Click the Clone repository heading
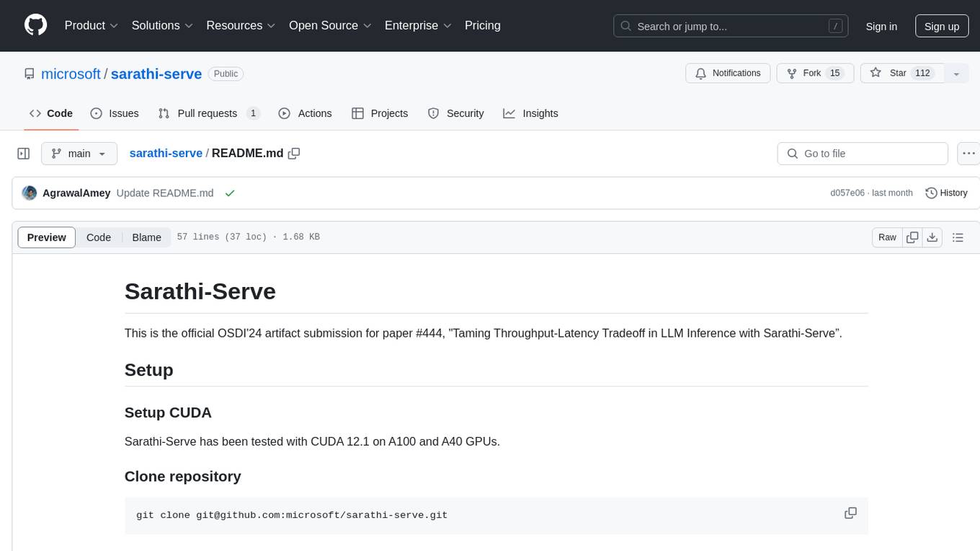 coord(183,476)
